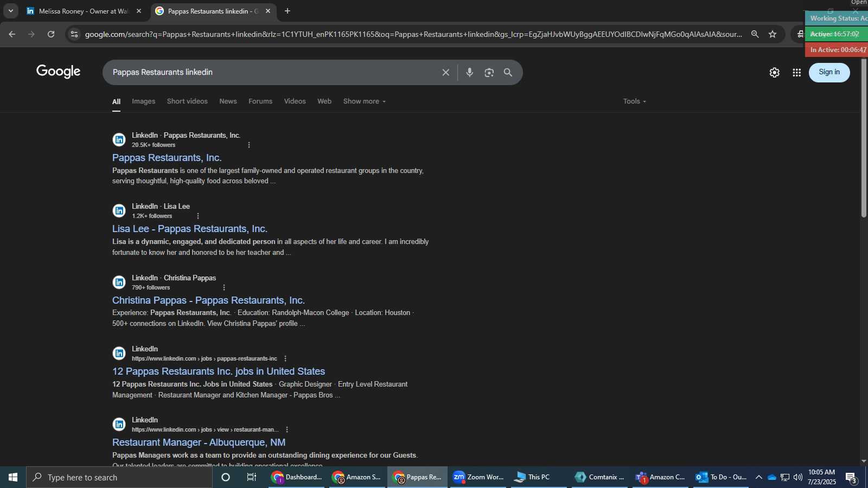Open volume control in system tray

coord(798,477)
